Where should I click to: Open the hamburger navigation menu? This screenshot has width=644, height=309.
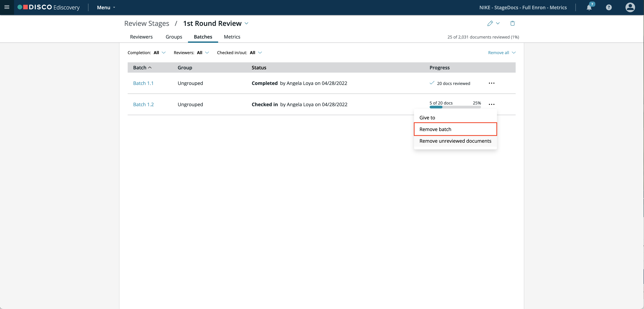(x=7, y=7)
